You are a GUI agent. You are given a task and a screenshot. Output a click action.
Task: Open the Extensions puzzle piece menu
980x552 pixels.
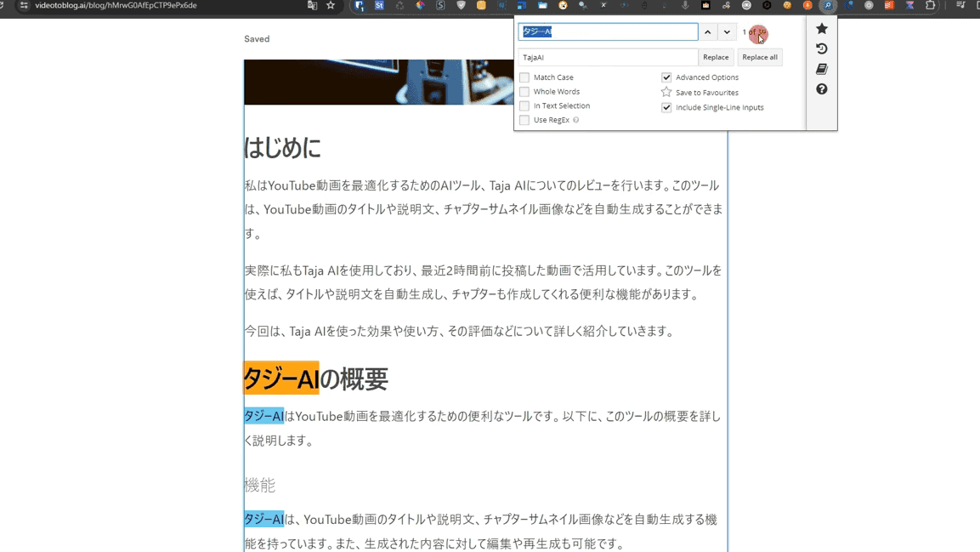tap(930, 5)
